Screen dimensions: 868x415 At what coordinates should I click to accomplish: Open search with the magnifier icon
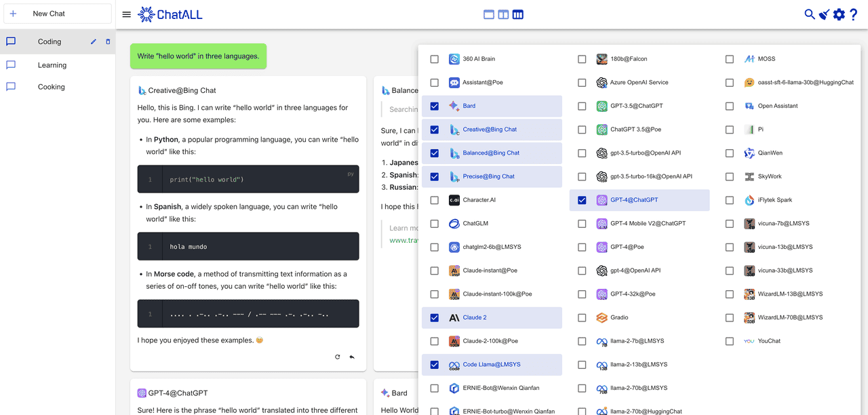(x=810, y=14)
